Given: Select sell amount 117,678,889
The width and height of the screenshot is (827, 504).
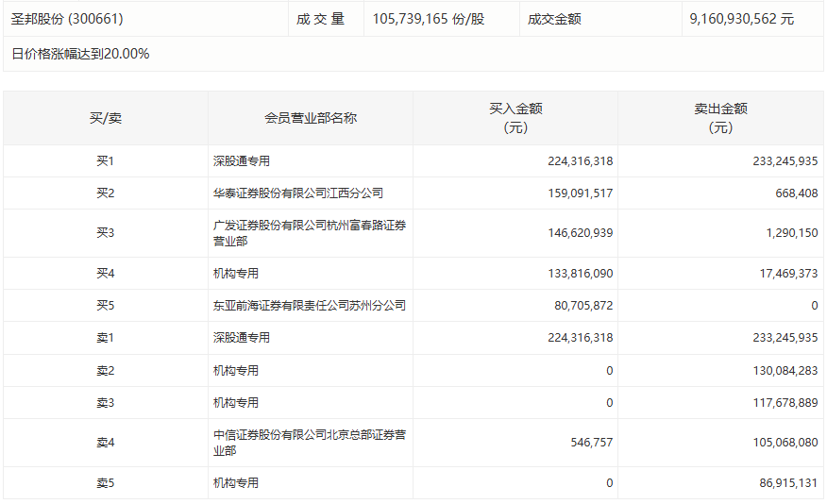Looking at the screenshot, I should (x=785, y=403).
